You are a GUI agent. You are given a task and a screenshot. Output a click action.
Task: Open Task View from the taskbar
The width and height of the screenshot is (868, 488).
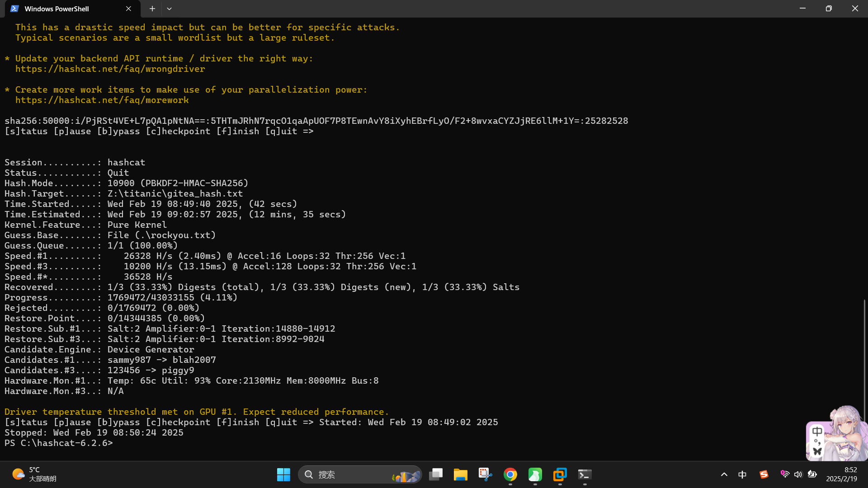tap(436, 474)
